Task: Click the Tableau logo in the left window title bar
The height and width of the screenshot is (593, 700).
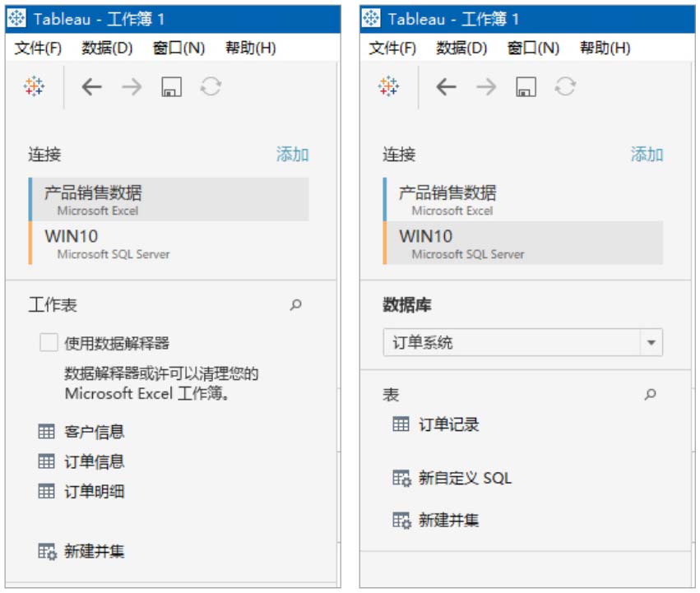Action: 17,19
